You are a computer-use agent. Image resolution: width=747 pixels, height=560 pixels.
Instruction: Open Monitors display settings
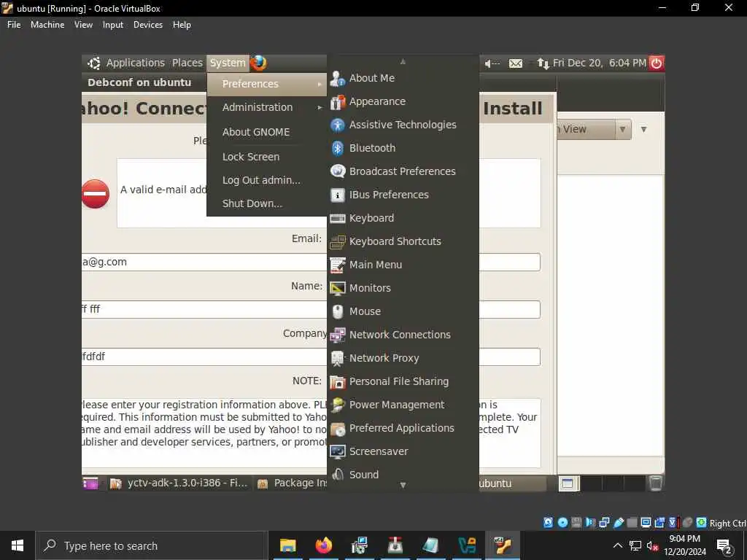403,288
